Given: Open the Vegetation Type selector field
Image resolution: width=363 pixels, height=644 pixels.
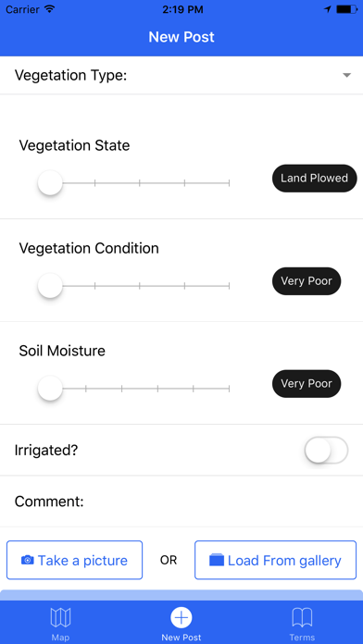Looking at the screenshot, I should coord(181,75).
